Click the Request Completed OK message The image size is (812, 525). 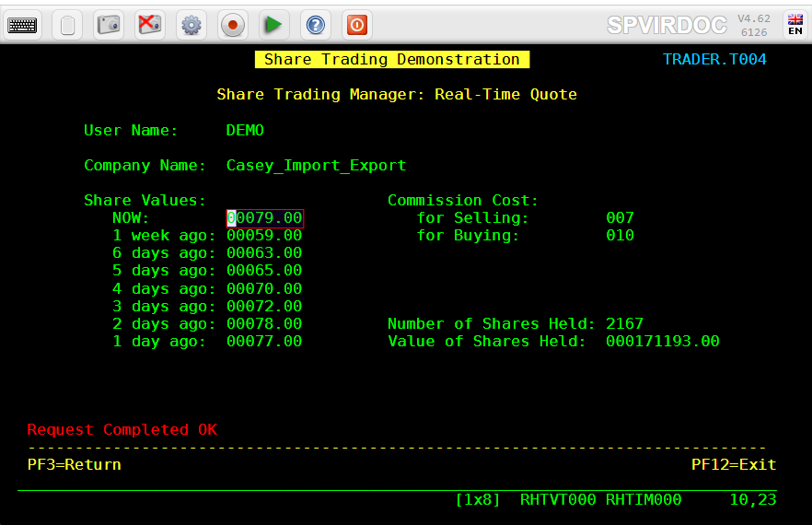122,429
